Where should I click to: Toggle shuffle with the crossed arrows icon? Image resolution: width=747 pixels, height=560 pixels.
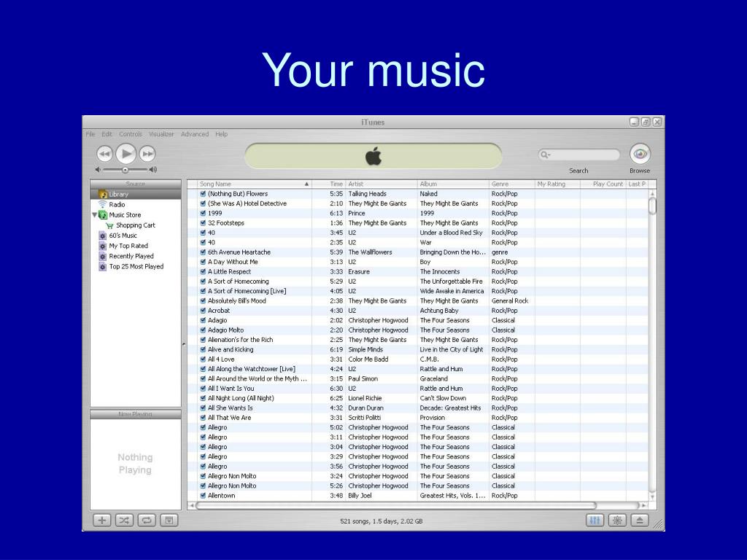coord(124,521)
